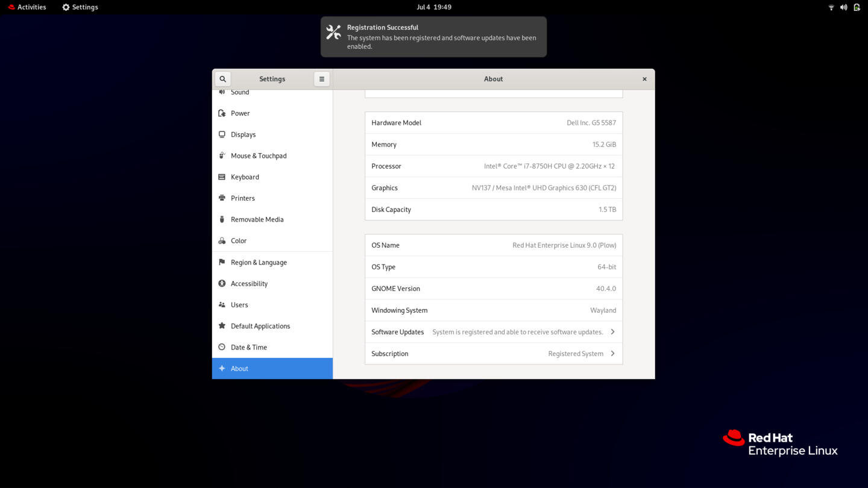
Task: Click the Removable Media icon
Action: point(222,219)
